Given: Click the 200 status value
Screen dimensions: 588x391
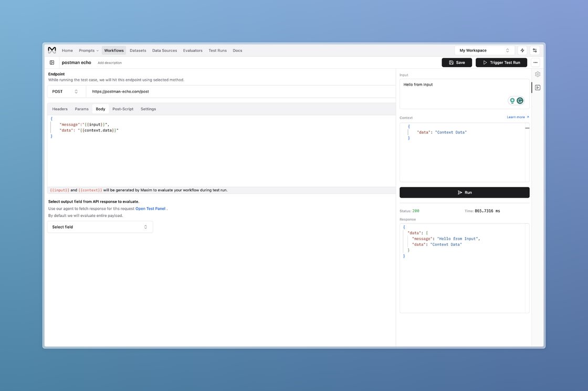Looking at the screenshot, I should [416, 211].
